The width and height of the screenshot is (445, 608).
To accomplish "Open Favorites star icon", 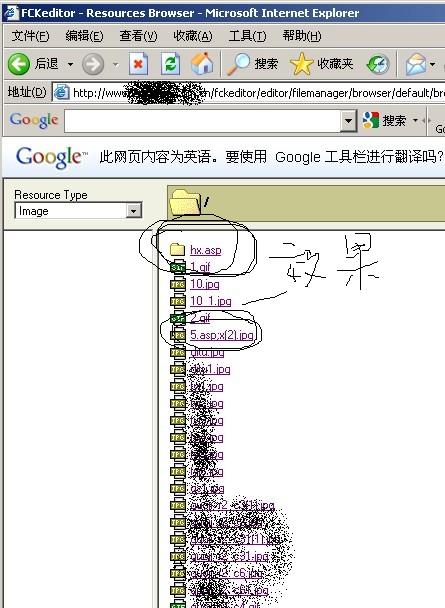I will pyautogui.click(x=301, y=64).
